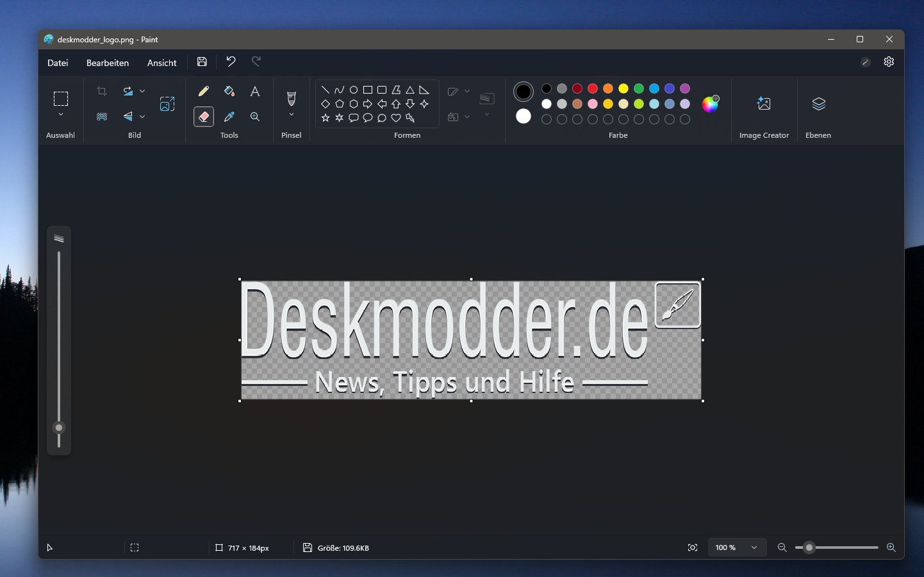Select the Pinsel brush tool

coord(292,98)
